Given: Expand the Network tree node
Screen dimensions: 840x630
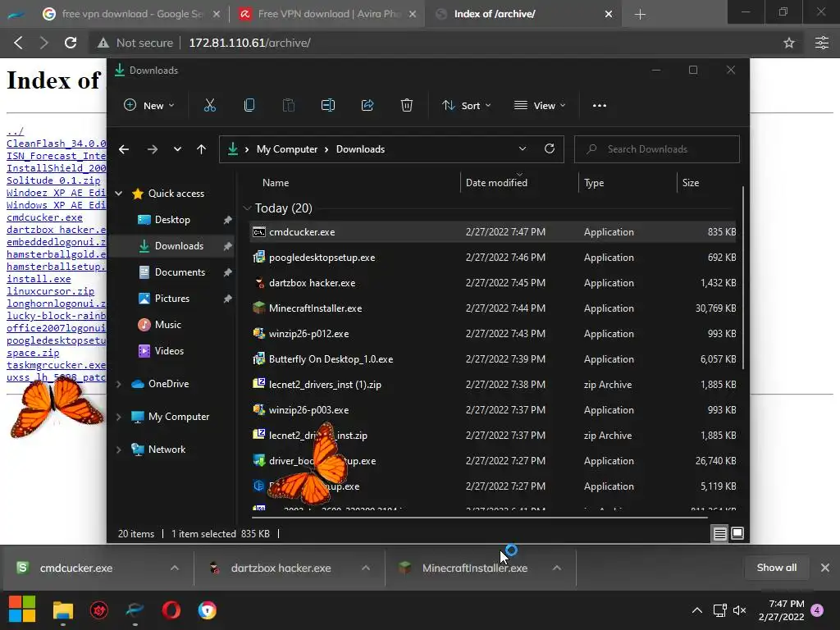Looking at the screenshot, I should click(x=119, y=450).
